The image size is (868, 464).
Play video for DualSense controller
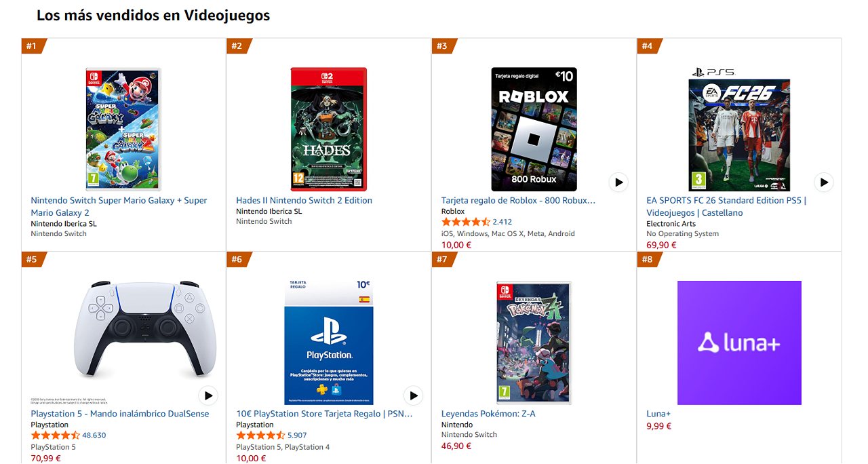208,395
